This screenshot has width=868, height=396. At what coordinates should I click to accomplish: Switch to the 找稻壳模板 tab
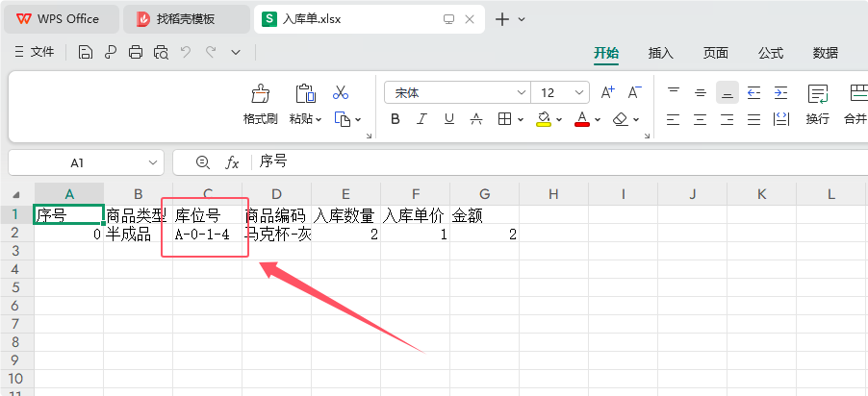pos(186,19)
